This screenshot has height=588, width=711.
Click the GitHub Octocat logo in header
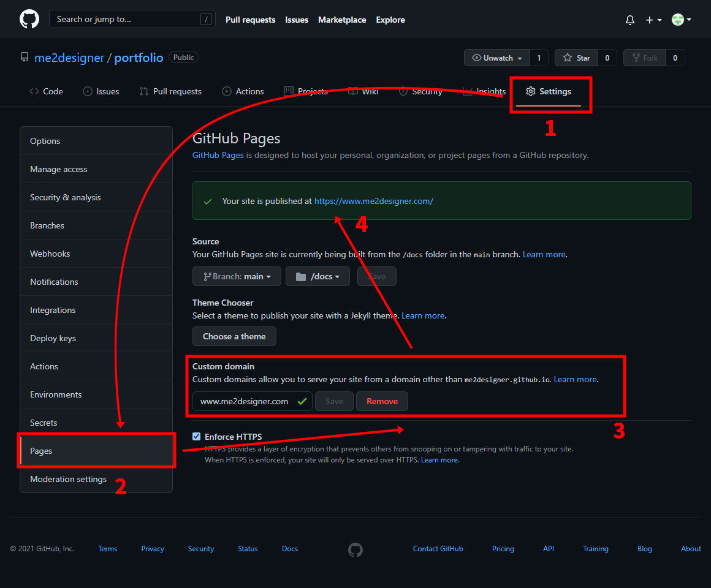(29, 20)
